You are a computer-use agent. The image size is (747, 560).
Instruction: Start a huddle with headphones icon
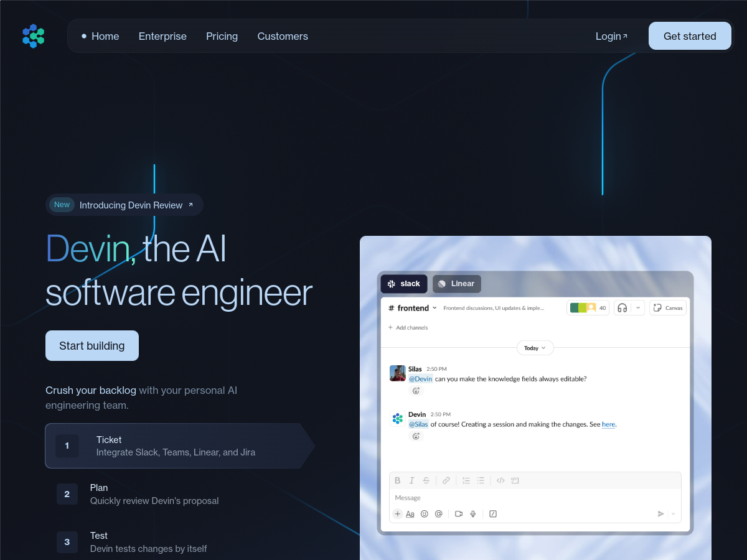point(622,308)
